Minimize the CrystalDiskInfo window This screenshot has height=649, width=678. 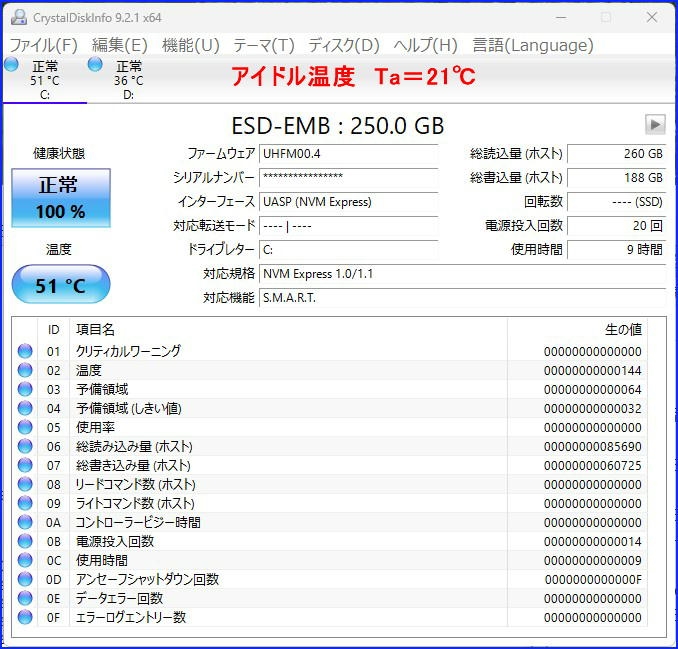[561, 17]
